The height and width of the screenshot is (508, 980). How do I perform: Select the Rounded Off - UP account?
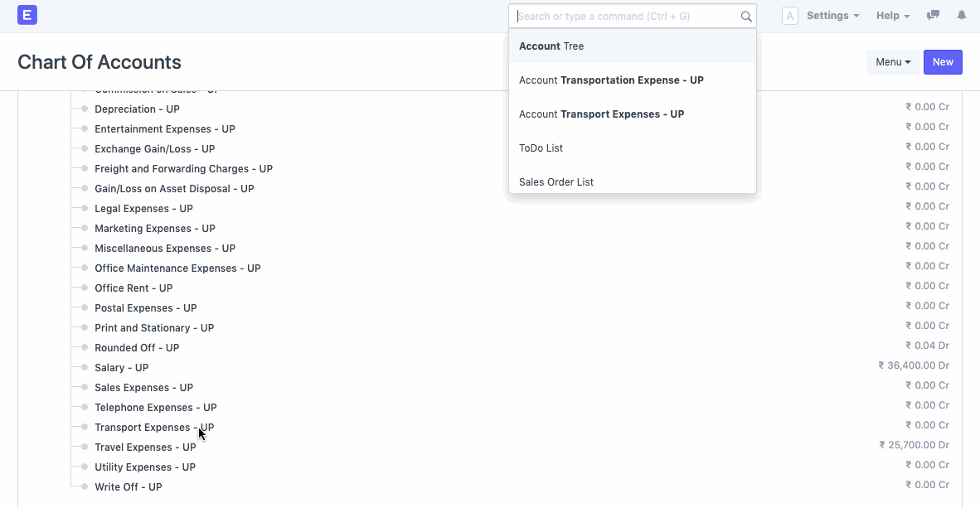136,347
